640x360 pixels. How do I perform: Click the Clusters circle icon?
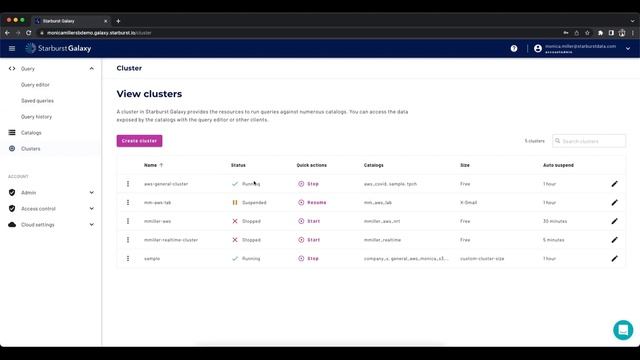tap(12, 149)
